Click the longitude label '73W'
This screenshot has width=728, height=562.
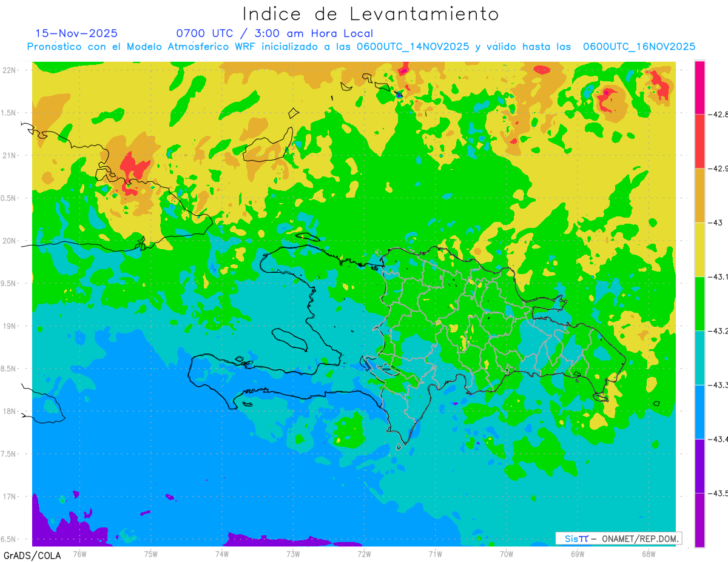click(293, 554)
